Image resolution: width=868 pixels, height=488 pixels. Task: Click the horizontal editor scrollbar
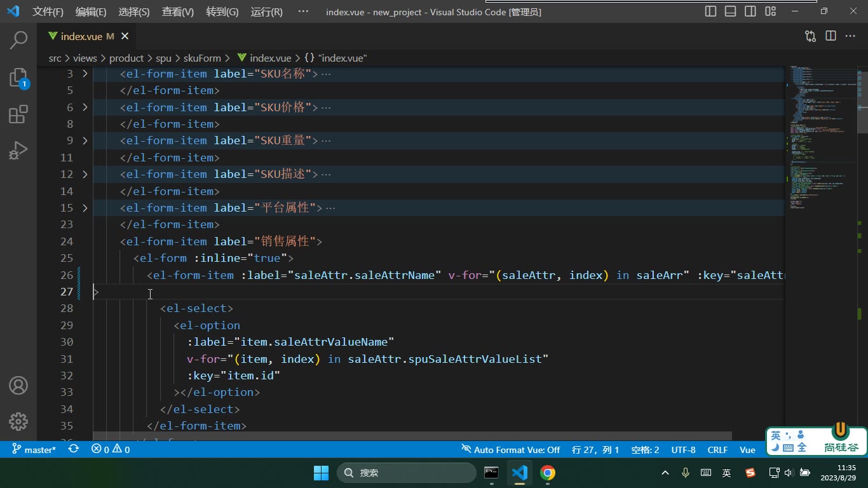412,437
